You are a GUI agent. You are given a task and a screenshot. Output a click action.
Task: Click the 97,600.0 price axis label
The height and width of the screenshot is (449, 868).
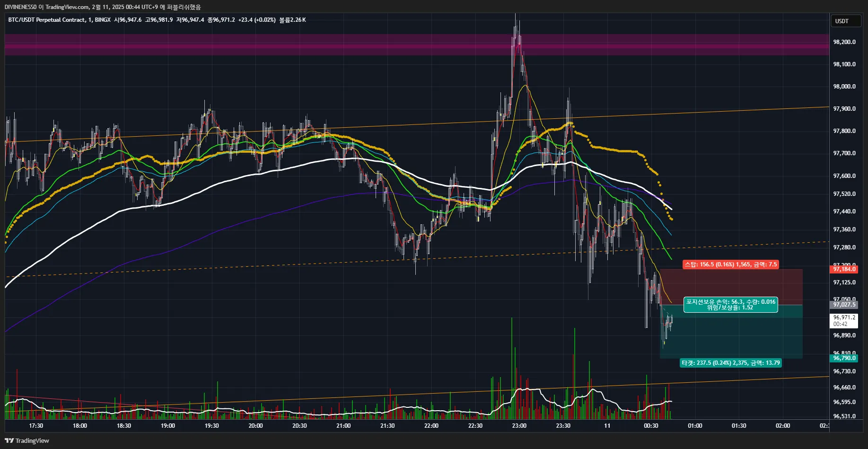coord(844,176)
